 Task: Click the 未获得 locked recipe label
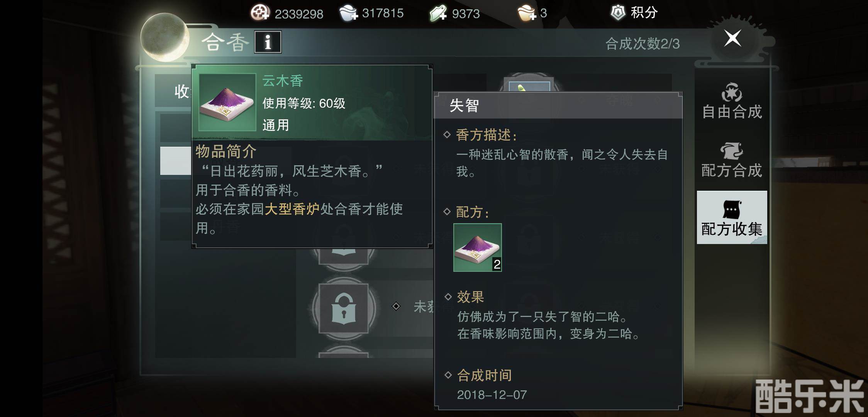424,307
